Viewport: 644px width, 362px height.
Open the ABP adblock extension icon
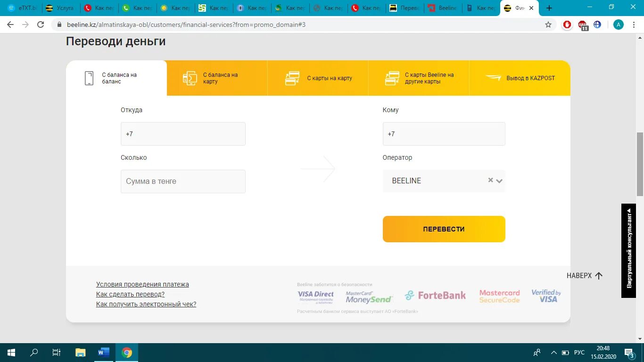(x=583, y=25)
